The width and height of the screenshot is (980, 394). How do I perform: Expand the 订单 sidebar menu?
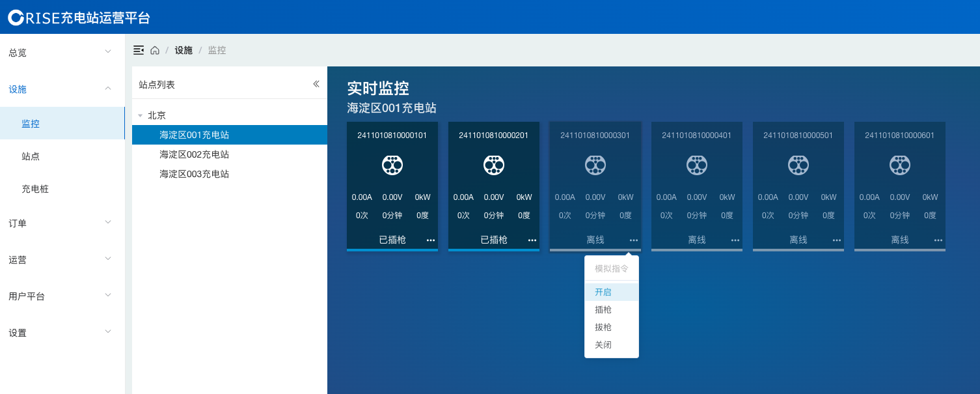62,223
